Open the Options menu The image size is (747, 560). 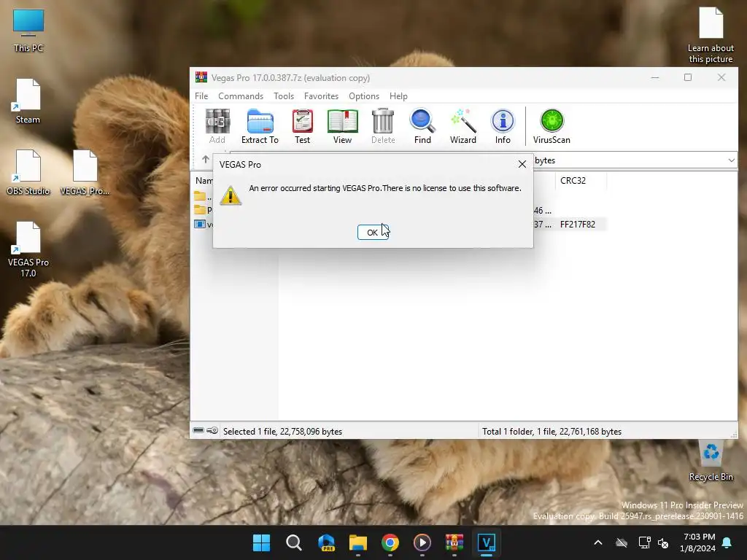click(364, 96)
